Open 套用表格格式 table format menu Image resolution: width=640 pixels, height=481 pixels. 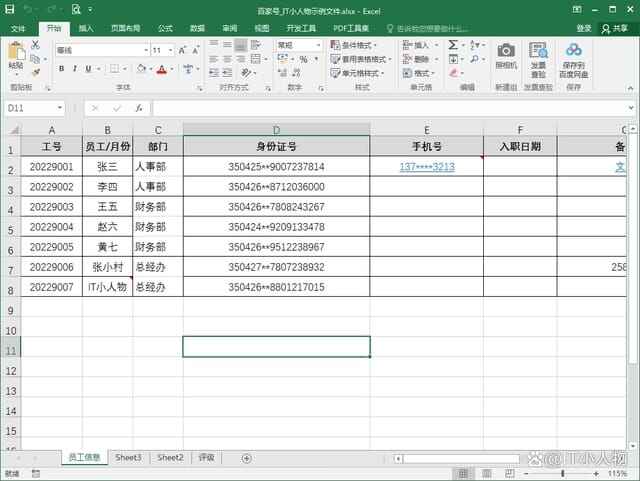[361, 59]
